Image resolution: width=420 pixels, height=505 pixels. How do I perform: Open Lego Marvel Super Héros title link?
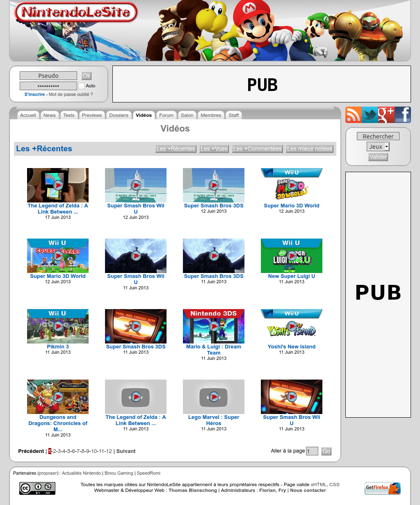click(x=214, y=420)
